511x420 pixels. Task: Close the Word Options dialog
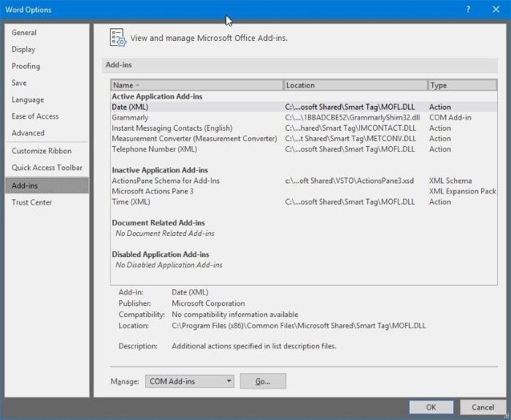point(496,9)
